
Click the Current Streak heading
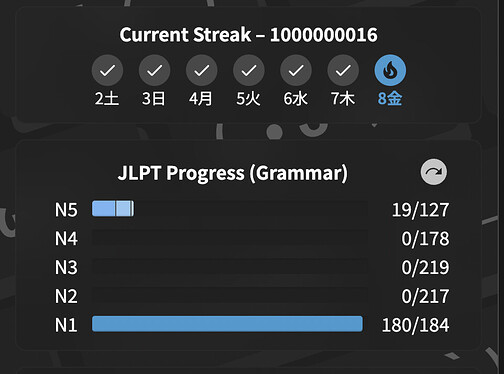tap(249, 35)
